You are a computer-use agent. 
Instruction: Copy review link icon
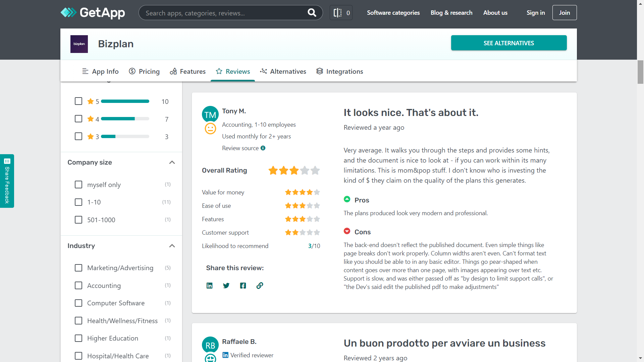[260, 286]
